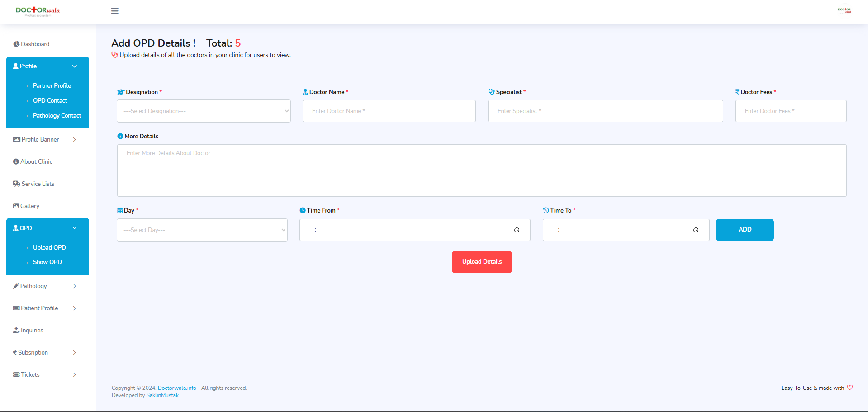Click the About Clinic info icon
The image size is (868, 412).
click(16, 161)
